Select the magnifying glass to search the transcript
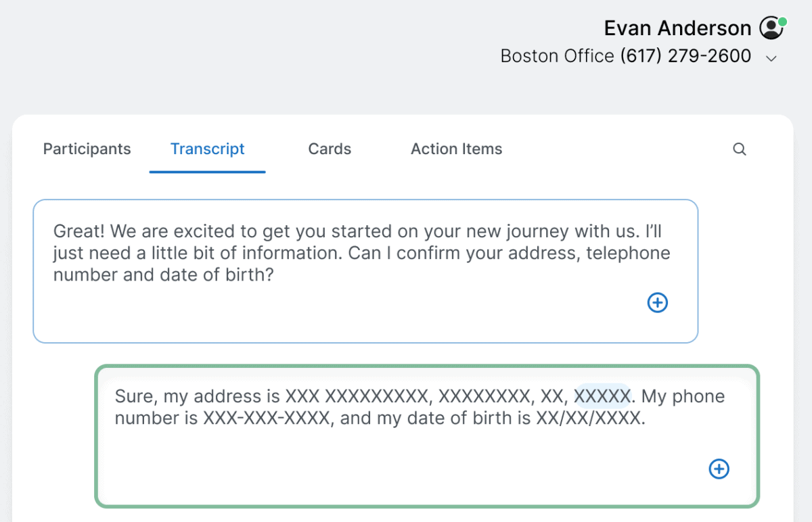The width and height of the screenshot is (812, 522). [x=740, y=149]
